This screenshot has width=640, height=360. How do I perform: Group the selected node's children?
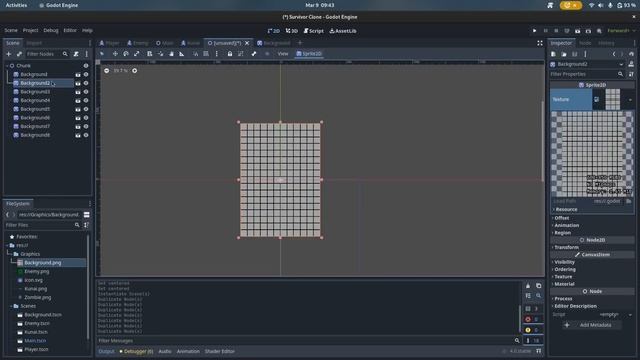click(241, 54)
